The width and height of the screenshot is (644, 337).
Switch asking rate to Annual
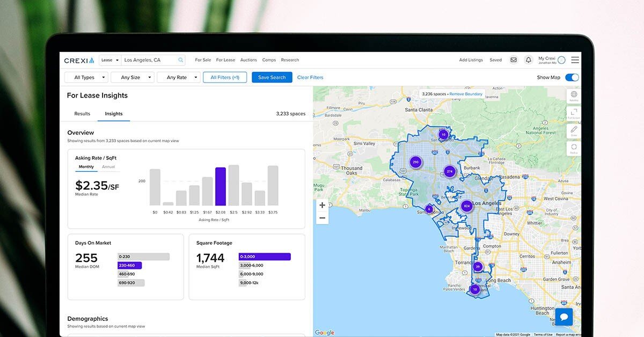pyautogui.click(x=108, y=167)
